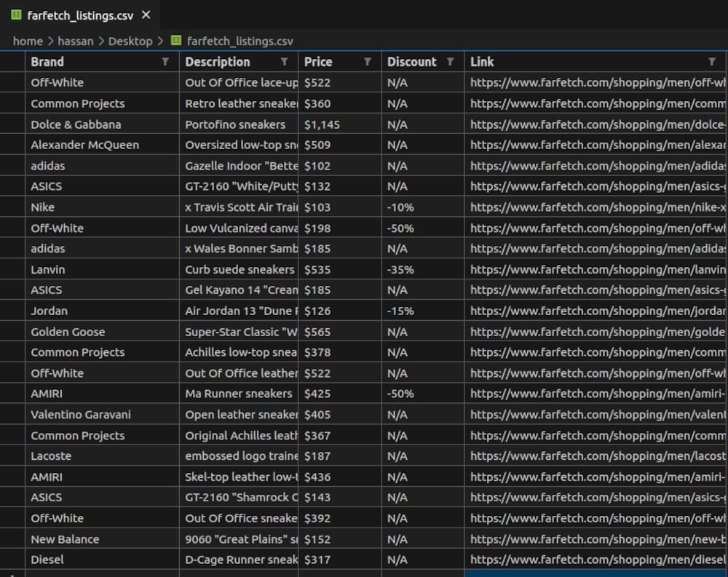The width and height of the screenshot is (728, 577).
Task: Open the home breadcrumb dropdown
Action: [28, 41]
